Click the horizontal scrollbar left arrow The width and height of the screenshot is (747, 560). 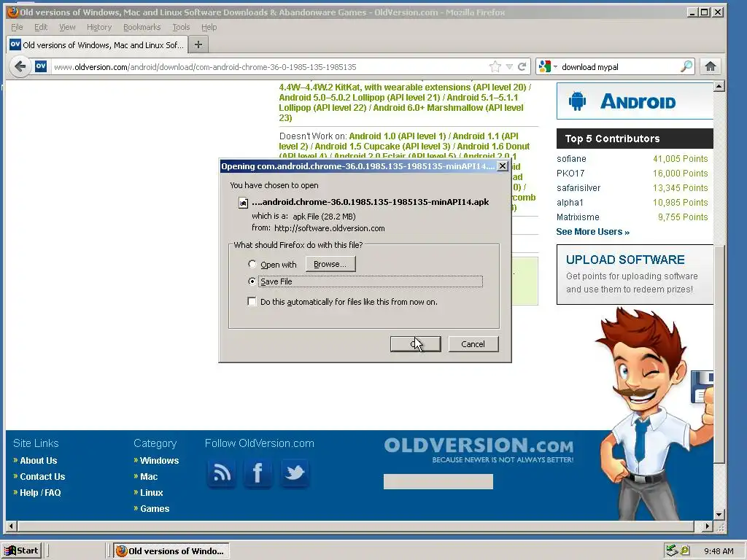click(12, 526)
